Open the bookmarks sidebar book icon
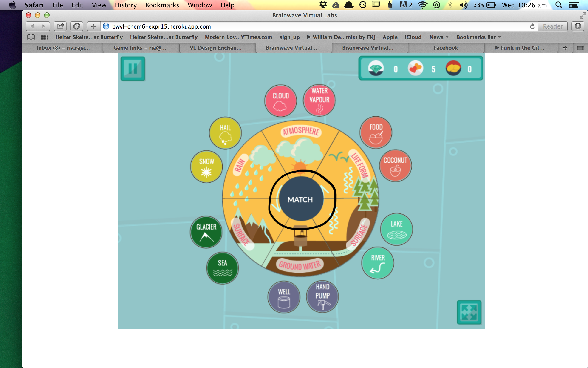The width and height of the screenshot is (588, 368). [x=31, y=37]
